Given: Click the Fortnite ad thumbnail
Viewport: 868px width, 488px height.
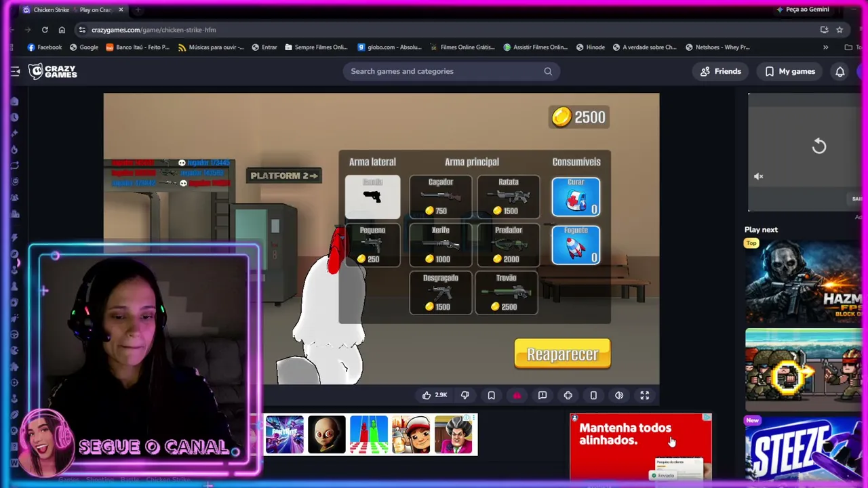Looking at the screenshot, I should (x=284, y=434).
